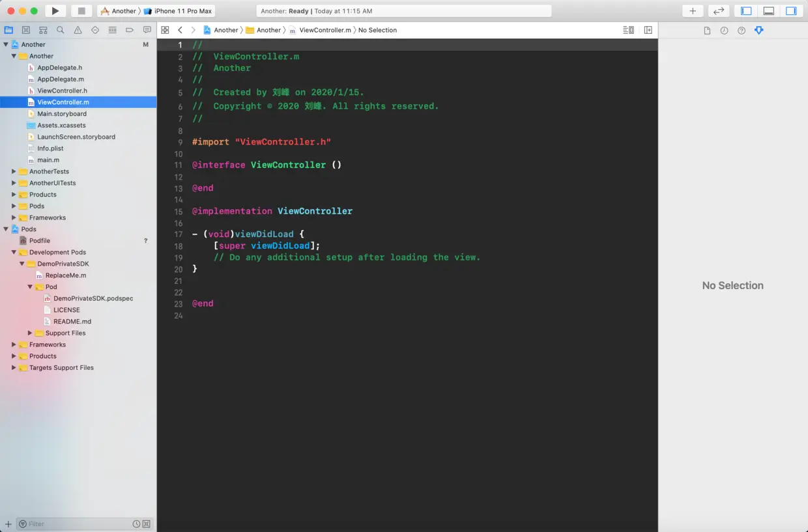
Task: Open the Find navigator magnifier icon
Action: click(61, 30)
